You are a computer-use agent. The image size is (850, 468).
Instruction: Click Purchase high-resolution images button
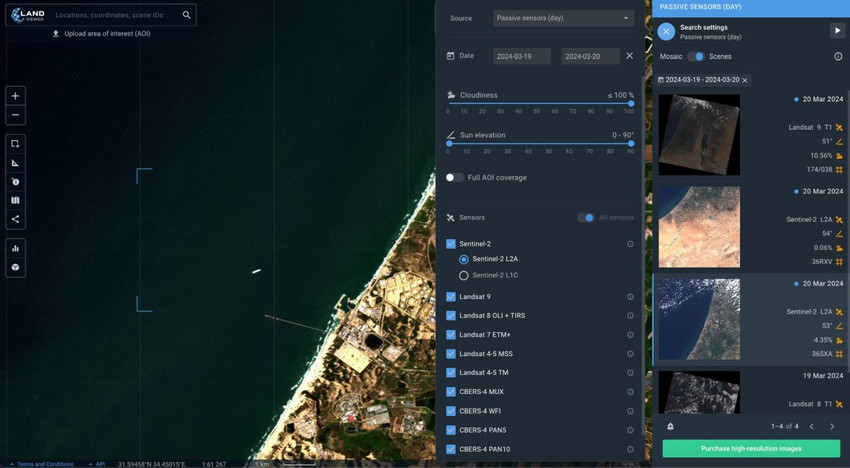[751, 448]
